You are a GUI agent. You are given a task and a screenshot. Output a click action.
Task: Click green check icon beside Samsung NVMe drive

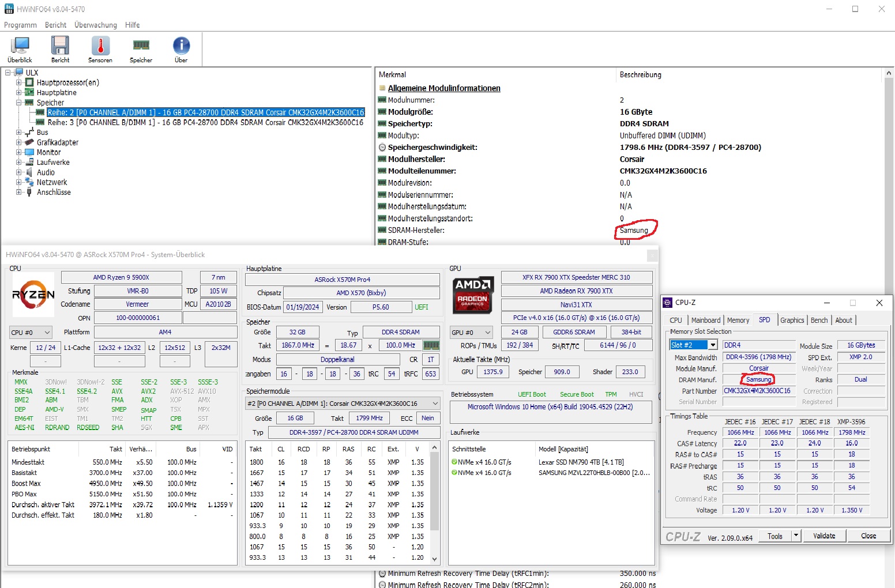click(x=454, y=473)
